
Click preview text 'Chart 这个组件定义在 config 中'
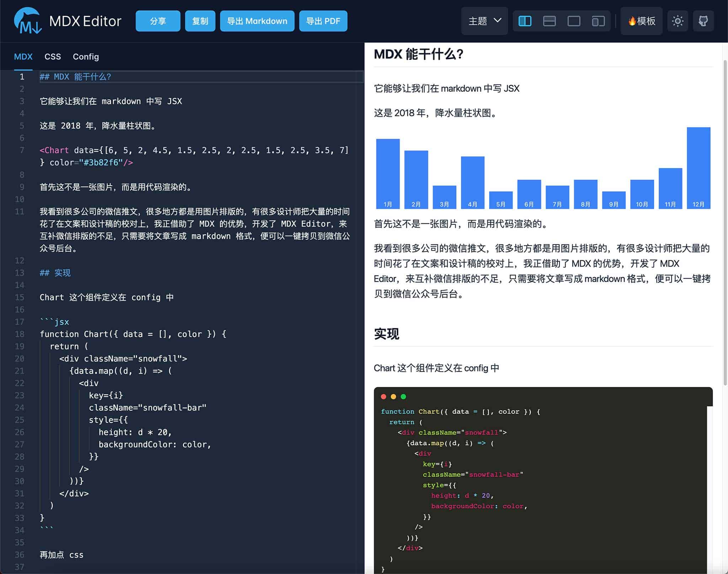437,368
